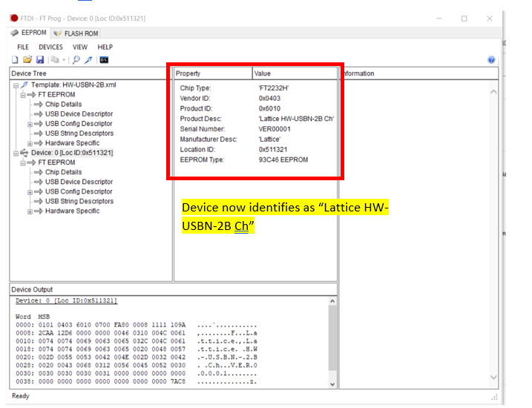The image size is (532, 408).
Task: Open the VIEW menu
Action: tap(80, 47)
